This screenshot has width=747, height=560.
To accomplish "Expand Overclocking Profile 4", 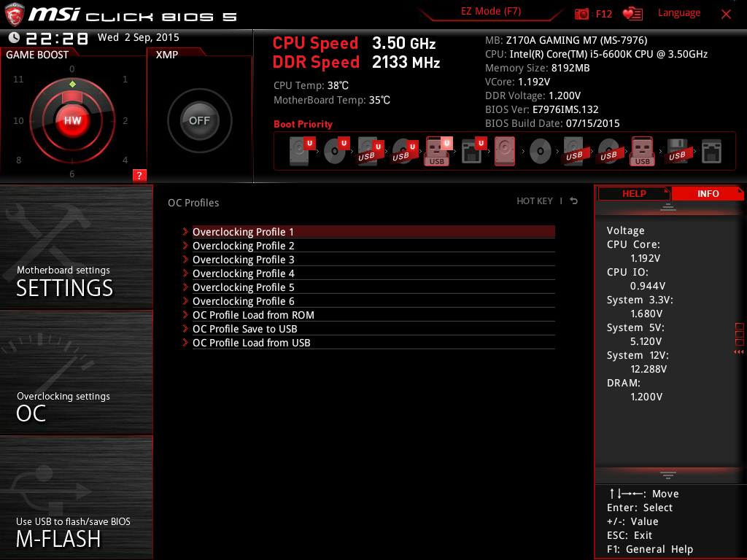I will point(373,273).
